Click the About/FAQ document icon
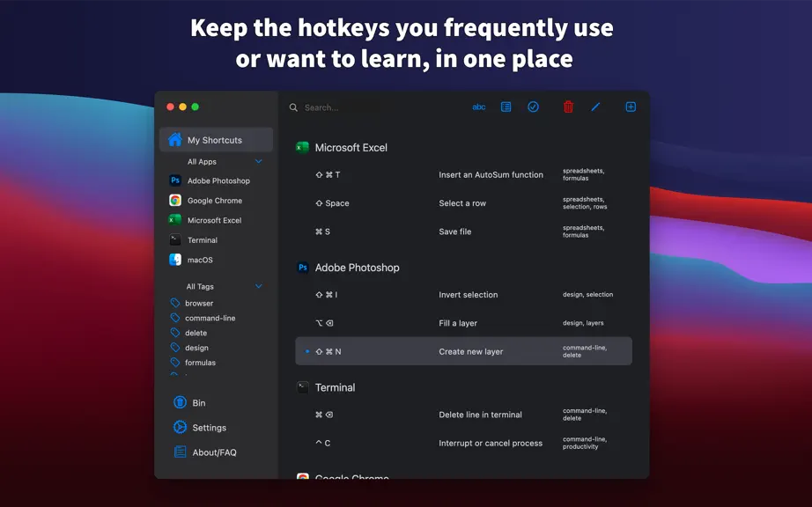812x507 pixels. pos(180,452)
